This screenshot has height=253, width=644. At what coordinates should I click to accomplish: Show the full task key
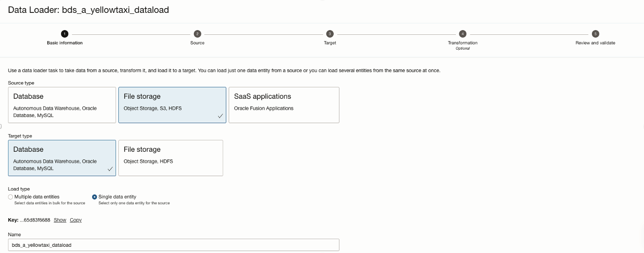(60, 220)
